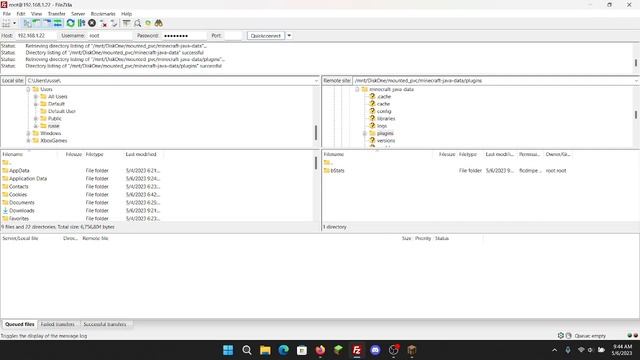Select the config remote folder
This screenshot has width=640, height=360.
[384, 111]
